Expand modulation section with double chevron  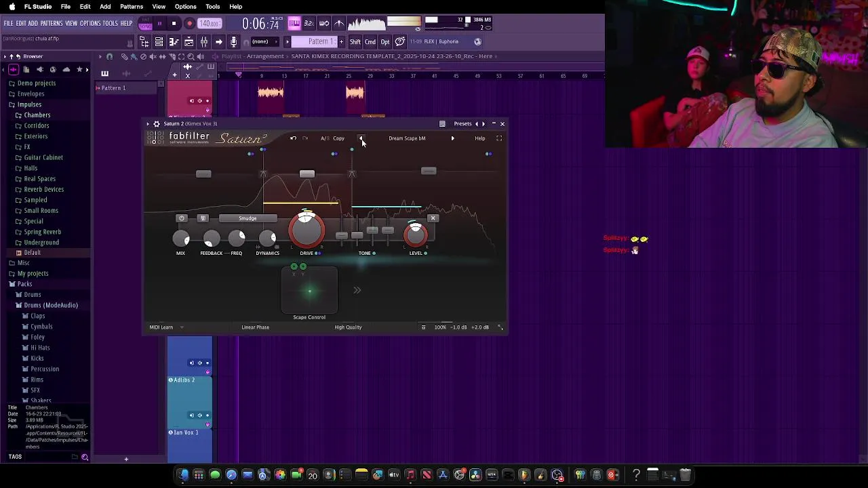(357, 290)
